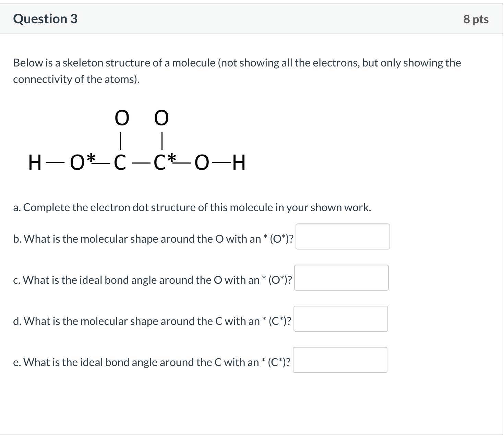Focus the ideal bond angle O* input
Image resolution: width=504 pixels, height=438 pixels.
point(341,278)
